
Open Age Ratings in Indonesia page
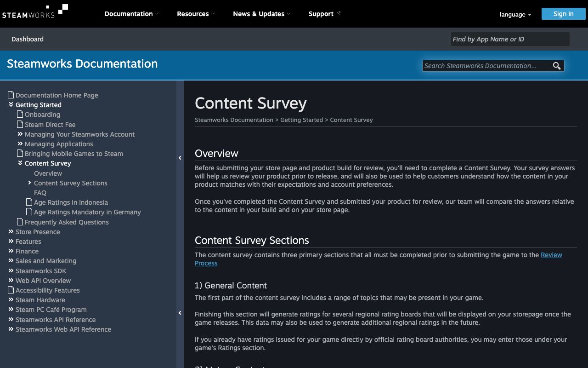[x=71, y=202]
